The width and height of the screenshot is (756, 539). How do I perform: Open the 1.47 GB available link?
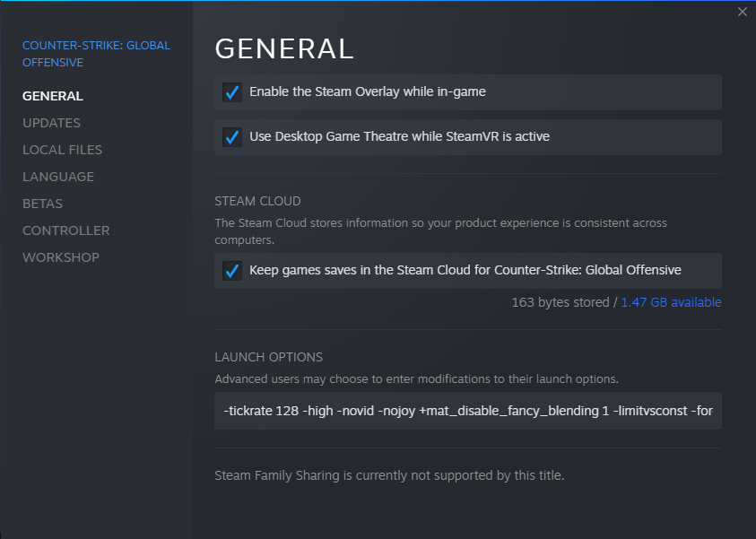tap(671, 302)
